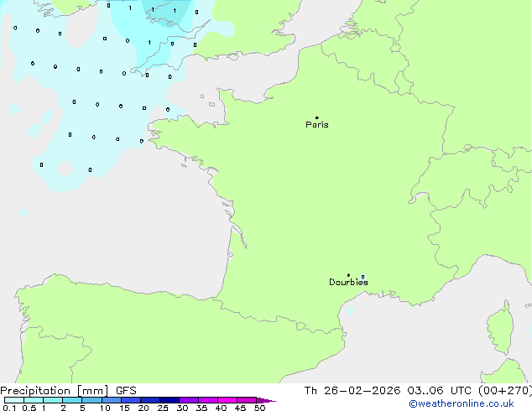
Task: Select the 30–35 mm violet swatch
Action: click(188, 400)
